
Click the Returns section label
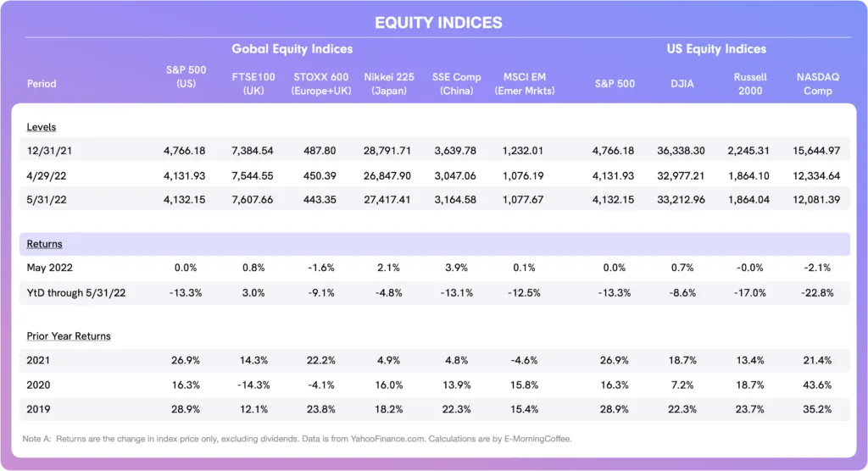coord(44,244)
